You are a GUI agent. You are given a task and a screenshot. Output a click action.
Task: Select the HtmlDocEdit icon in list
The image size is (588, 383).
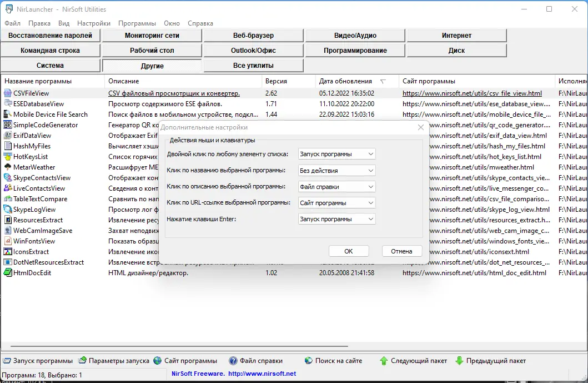click(x=8, y=272)
